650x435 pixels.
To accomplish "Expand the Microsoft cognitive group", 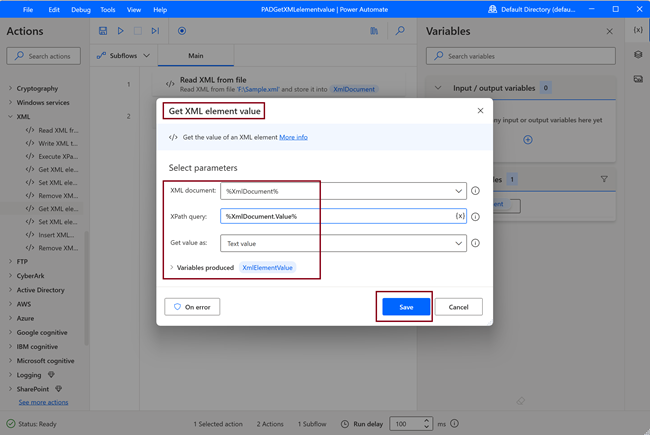I will (10, 360).
